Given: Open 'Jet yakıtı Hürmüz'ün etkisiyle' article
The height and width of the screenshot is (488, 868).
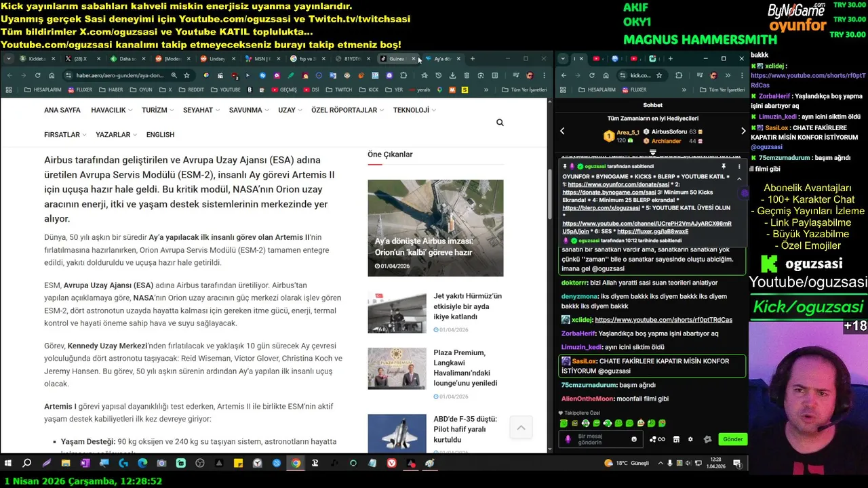Looking at the screenshot, I should click(x=468, y=306).
